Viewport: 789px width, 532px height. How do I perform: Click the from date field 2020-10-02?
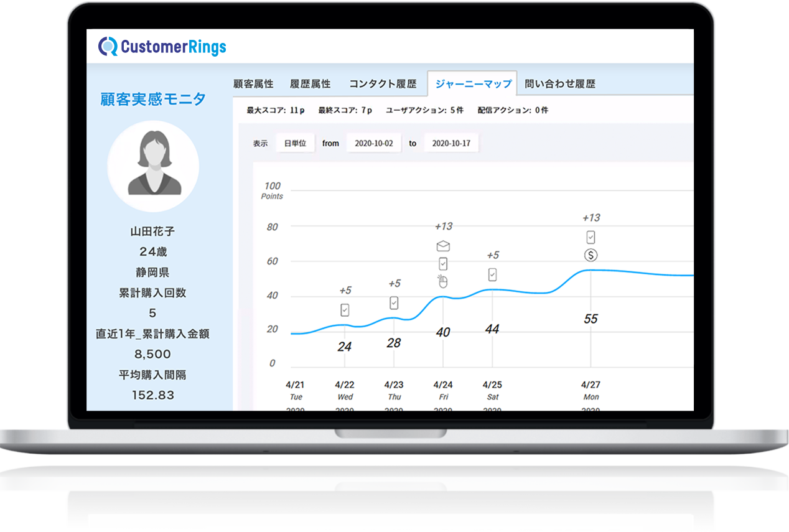(x=373, y=143)
